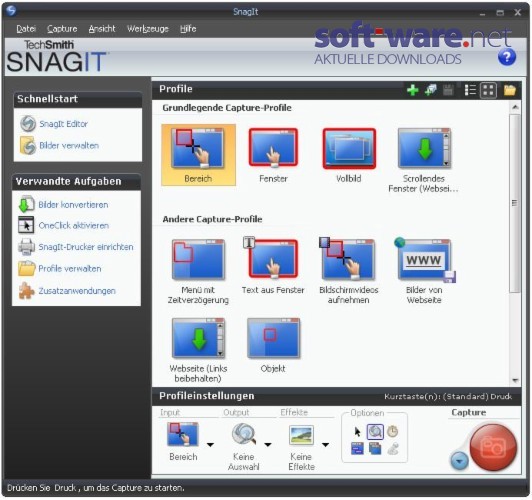The image size is (532, 500).
Task: Start capture with red button
Action: (x=493, y=447)
